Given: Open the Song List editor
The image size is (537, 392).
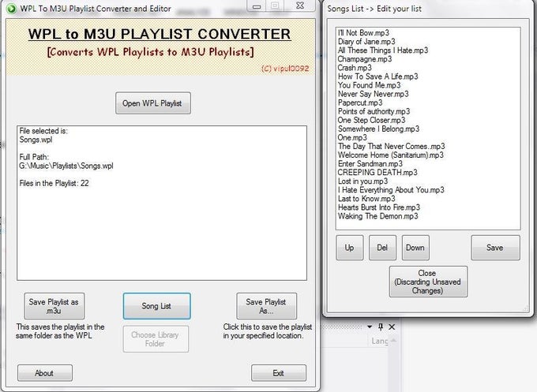Looking at the screenshot, I should click(155, 305).
